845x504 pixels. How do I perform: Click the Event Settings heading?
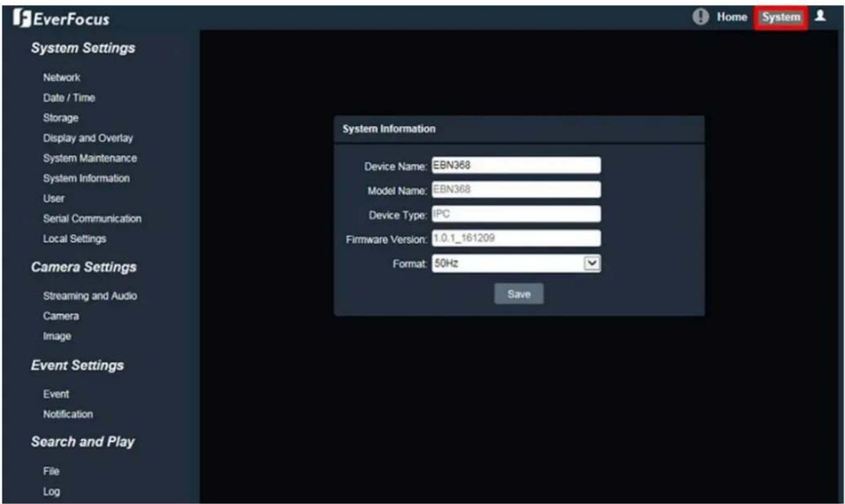78,365
